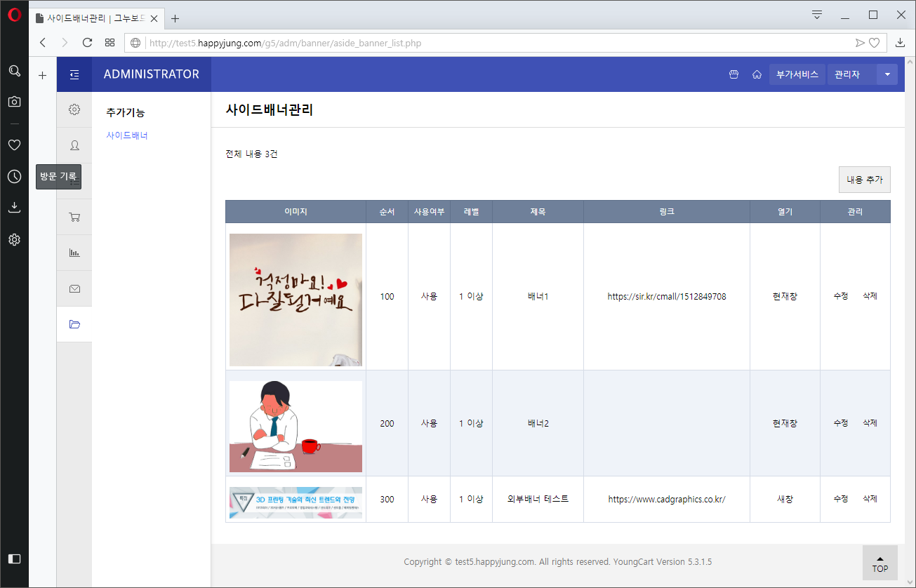916x588 pixels.
Task: Click Opera's snapshot camera icon
Action: click(14, 101)
